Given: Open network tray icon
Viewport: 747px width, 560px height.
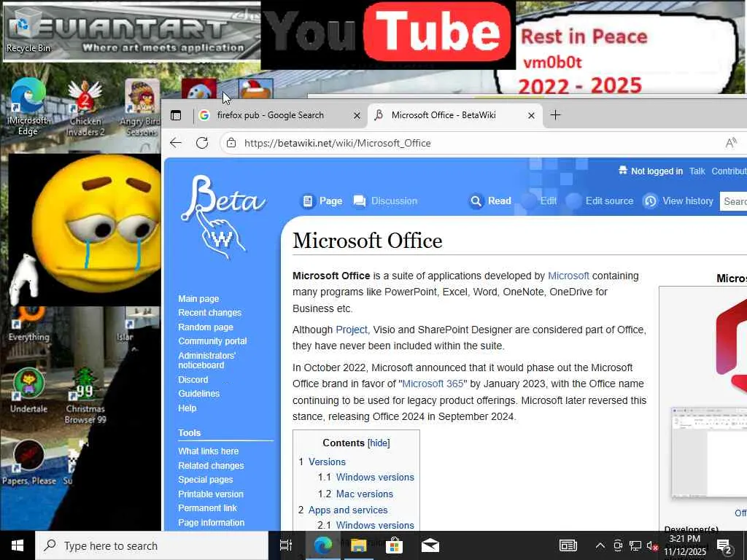Looking at the screenshot, I should 635,545.
